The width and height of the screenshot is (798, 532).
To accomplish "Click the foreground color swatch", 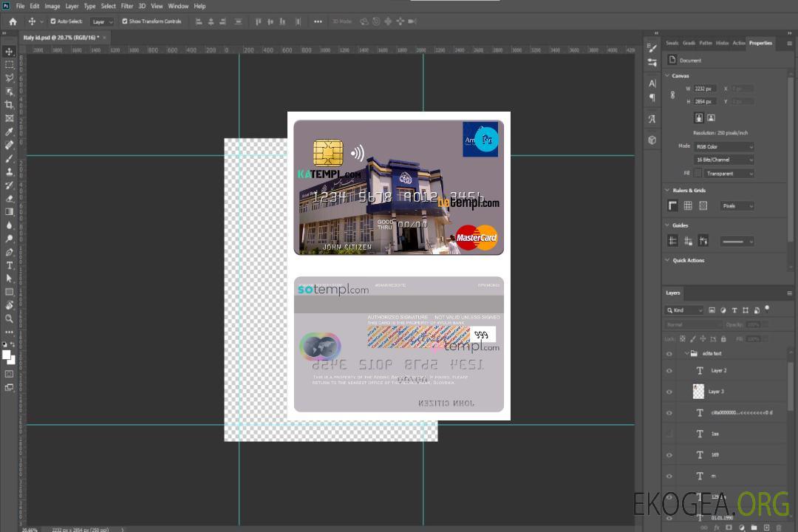I will (x=7, y=355).
